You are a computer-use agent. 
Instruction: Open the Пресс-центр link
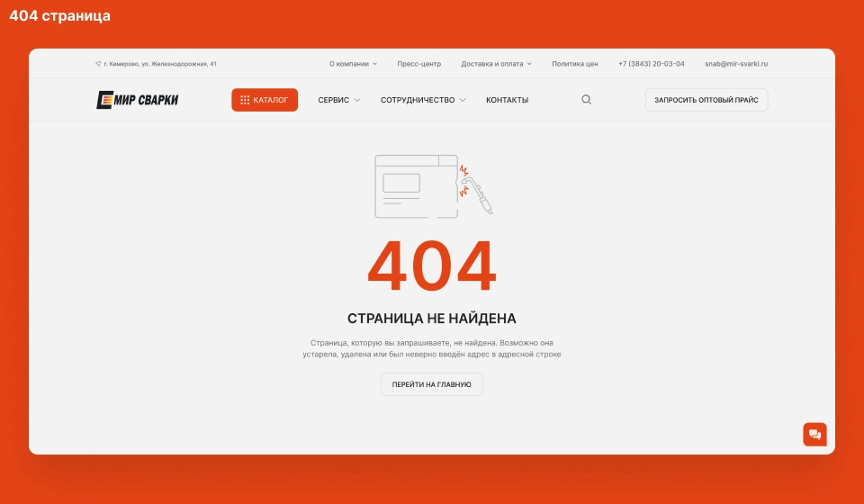point(418,64)
